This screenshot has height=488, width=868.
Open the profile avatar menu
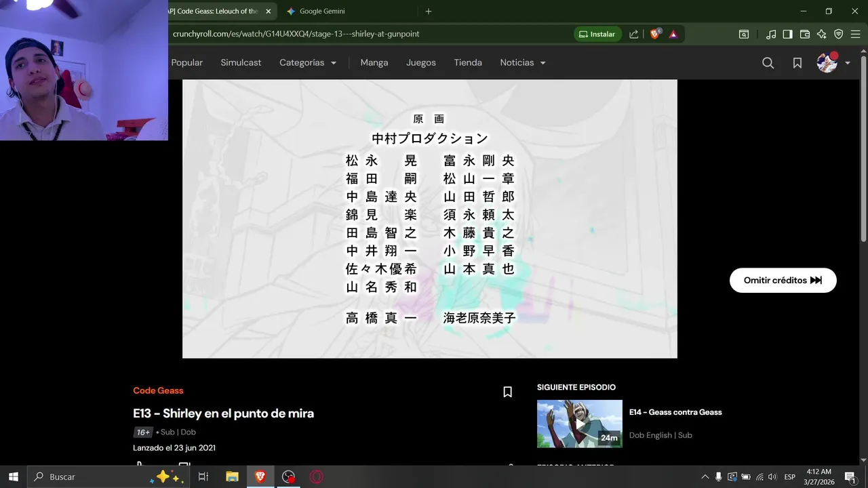click(x=827, y=62)
